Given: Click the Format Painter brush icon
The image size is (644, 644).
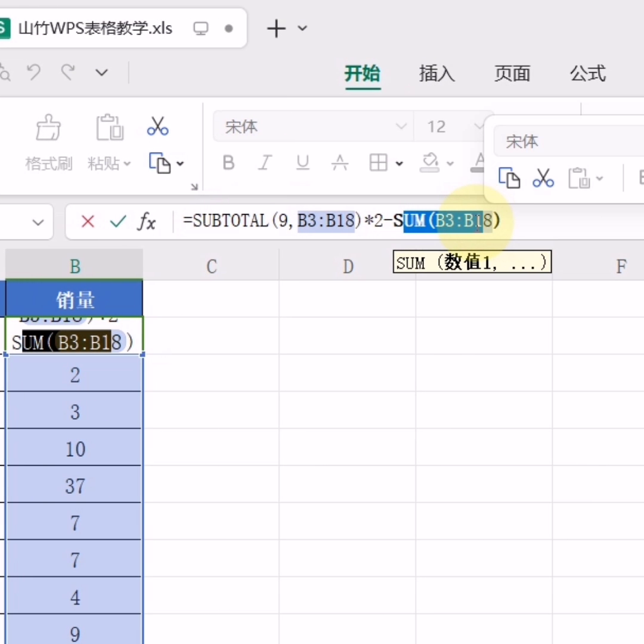Looking at the screenshot, I should click(48, 128).
